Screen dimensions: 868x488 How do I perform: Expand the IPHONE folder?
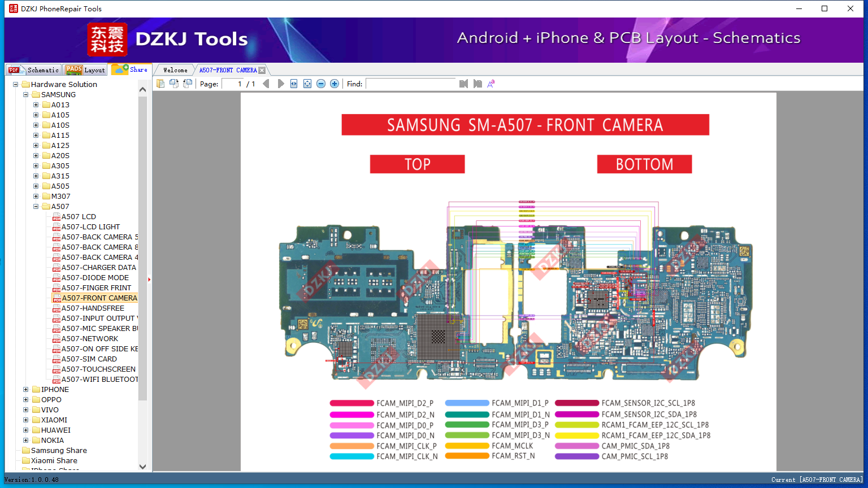26,389
